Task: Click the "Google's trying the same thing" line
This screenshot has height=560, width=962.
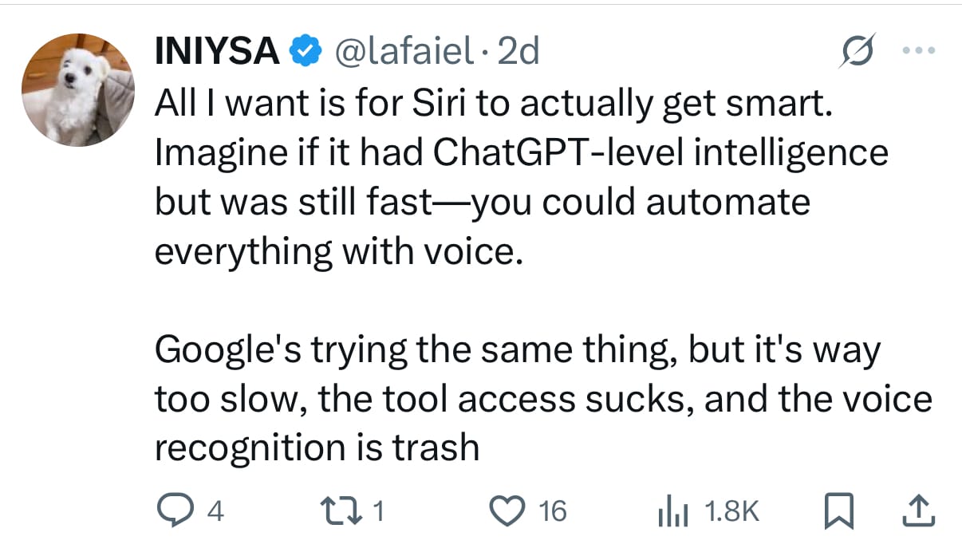Action: pos(518,352)
